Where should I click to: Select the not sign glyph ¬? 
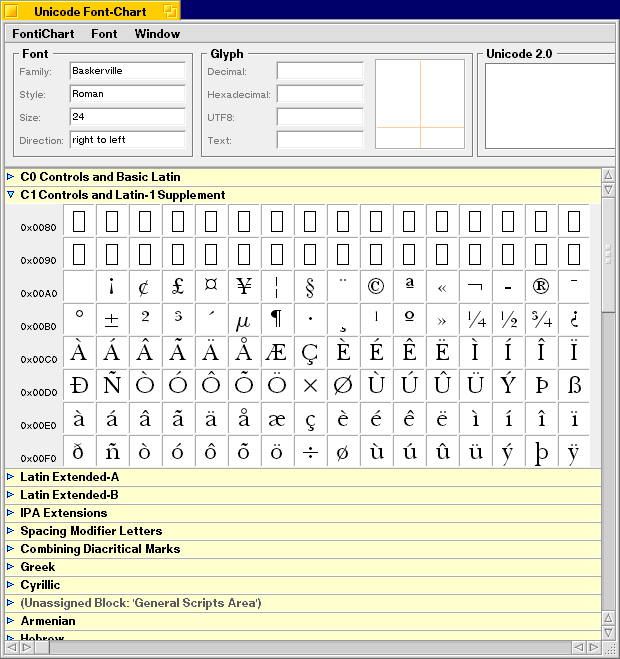click(x=475, y=286)
